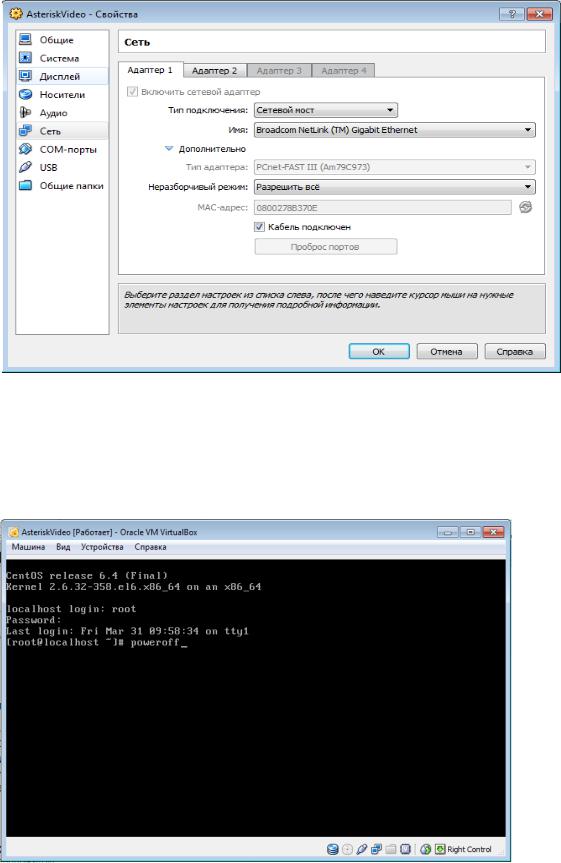Click the Last login line in the console
The height and width of the screenshot is (863, 561).
coord(127,631)
